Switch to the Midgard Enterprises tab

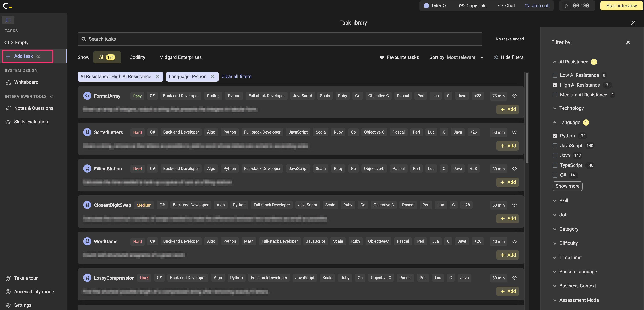[x=181, y=57]
